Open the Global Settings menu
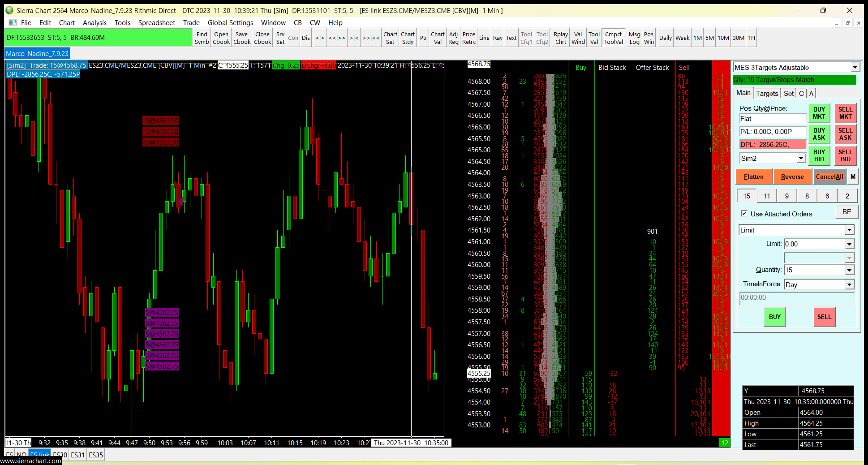 pos(230,23)
